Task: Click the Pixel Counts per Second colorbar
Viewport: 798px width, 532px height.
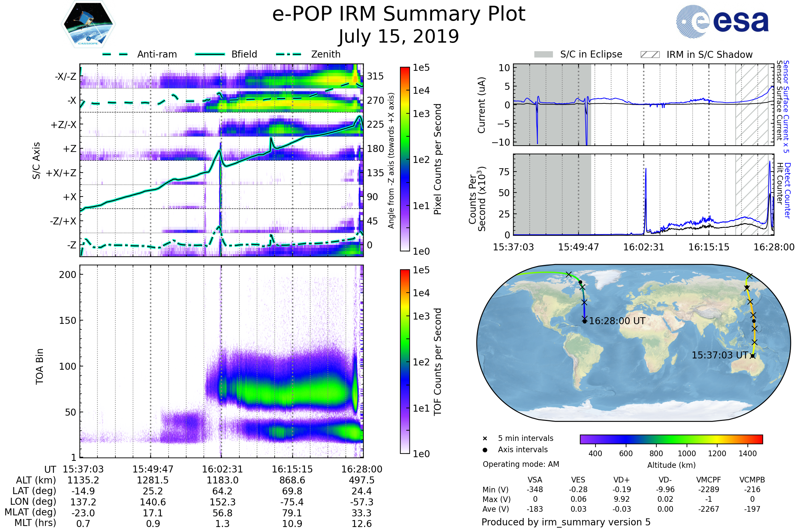Action: click(x=405, y=159)
